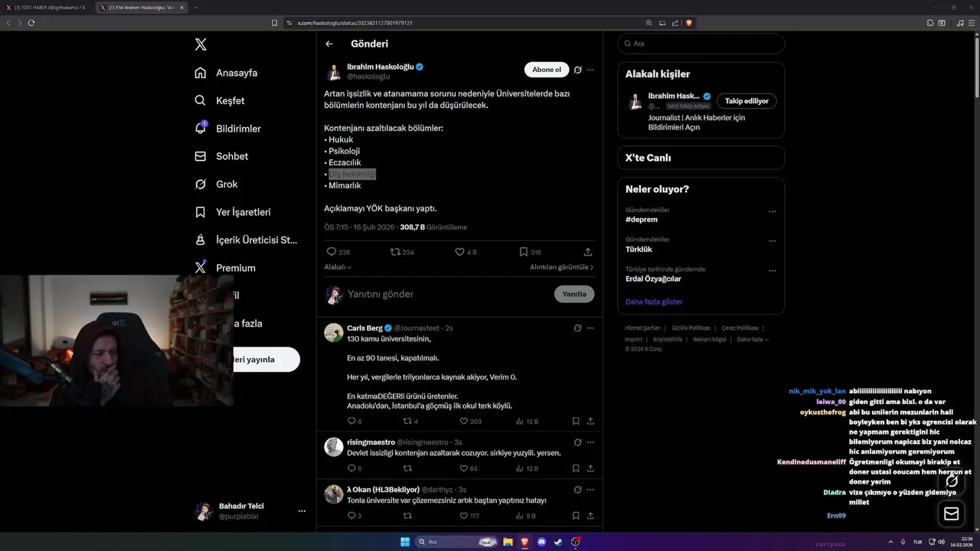This screenshot has height=551, width=980.
Task: Open Carls Berg's profile avatar
Action: point(334,333)
